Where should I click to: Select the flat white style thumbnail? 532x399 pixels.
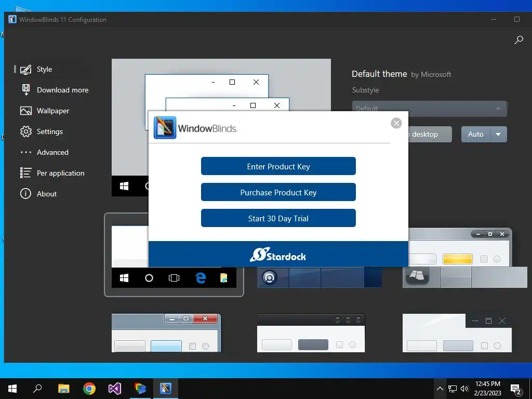[x=457, y=333]
